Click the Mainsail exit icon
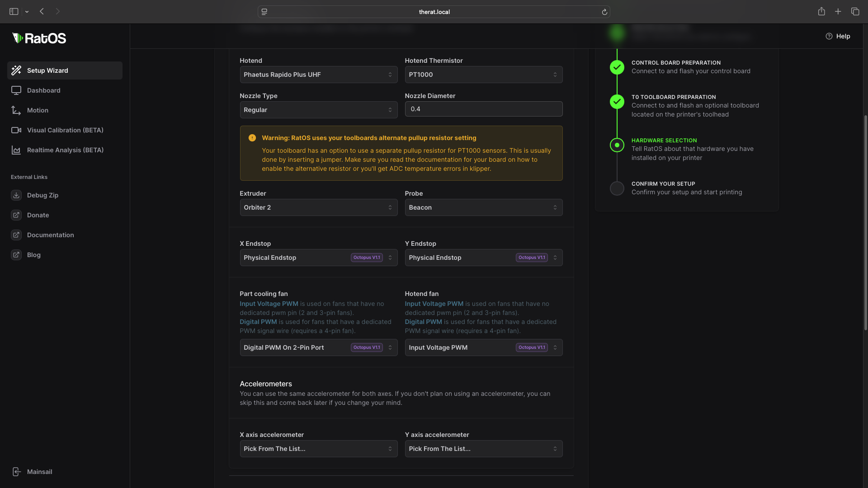 (16, 472)
